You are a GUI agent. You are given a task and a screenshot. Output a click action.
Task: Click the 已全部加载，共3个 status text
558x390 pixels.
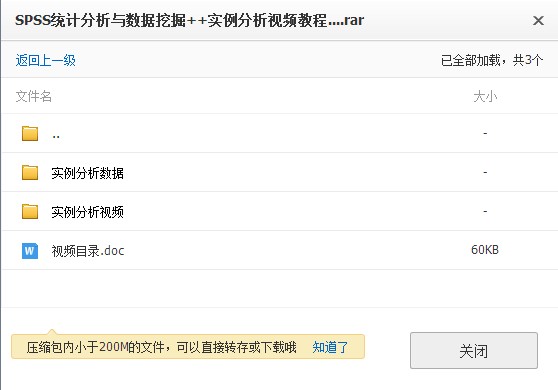(x=492, y=60)
